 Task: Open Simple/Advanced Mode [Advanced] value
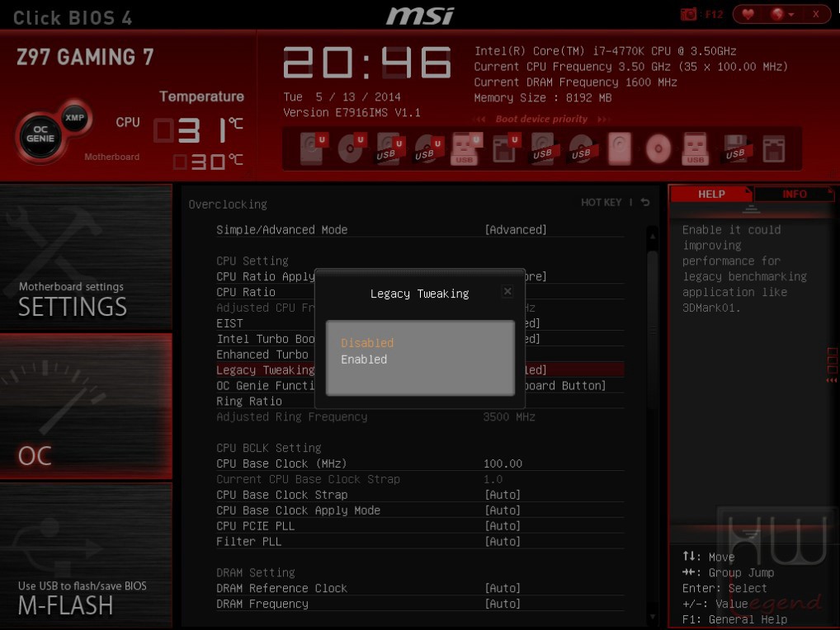[516, 229]
